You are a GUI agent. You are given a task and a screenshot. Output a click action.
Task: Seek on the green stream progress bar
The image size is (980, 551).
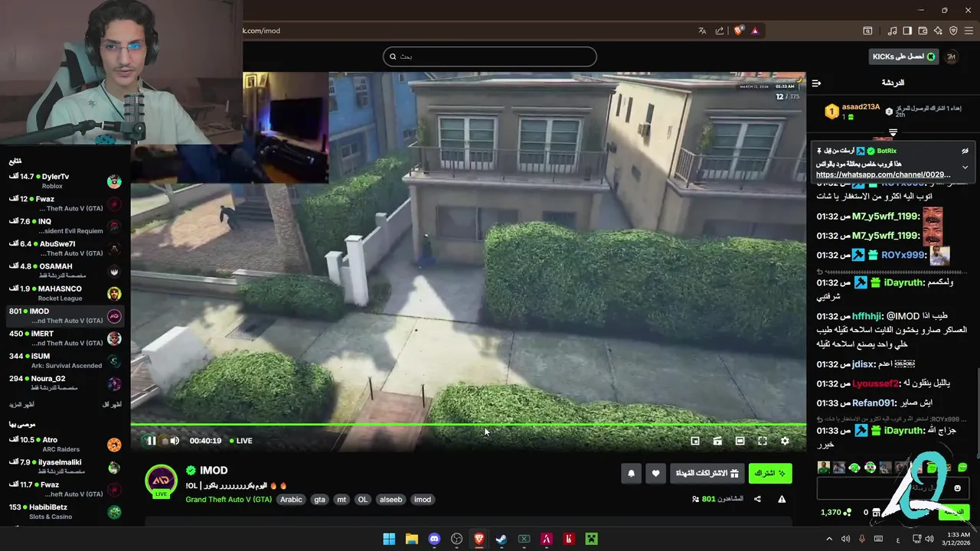[468, 425]
